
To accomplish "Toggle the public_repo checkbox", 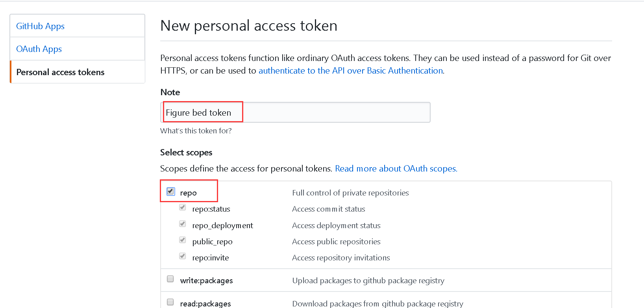I will coord(183,240).
